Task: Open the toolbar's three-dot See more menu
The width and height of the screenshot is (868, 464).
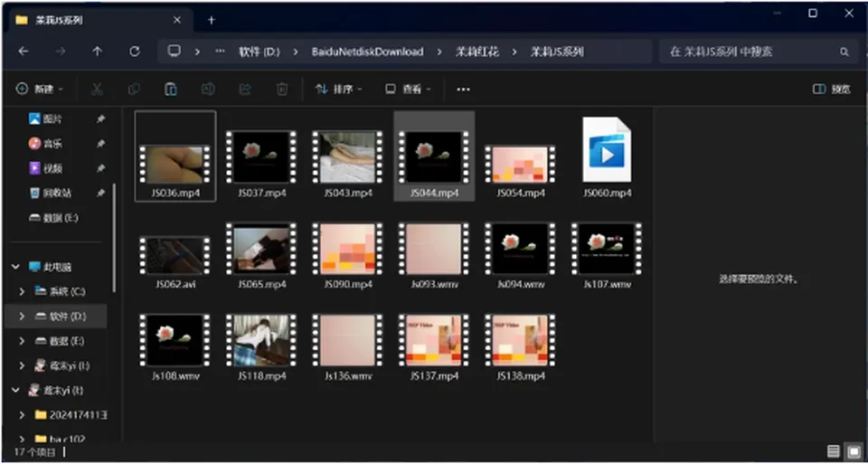Action: [463, 90]
